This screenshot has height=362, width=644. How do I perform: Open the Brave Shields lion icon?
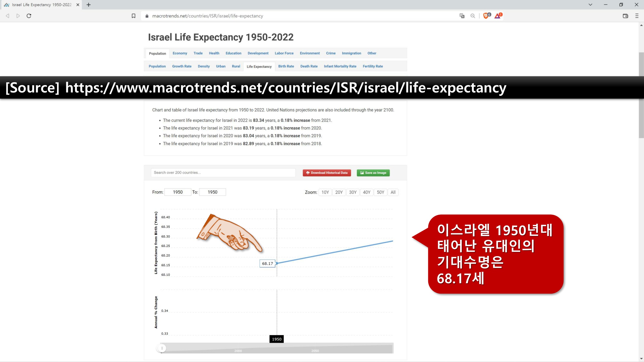click(x=486, y=16)
